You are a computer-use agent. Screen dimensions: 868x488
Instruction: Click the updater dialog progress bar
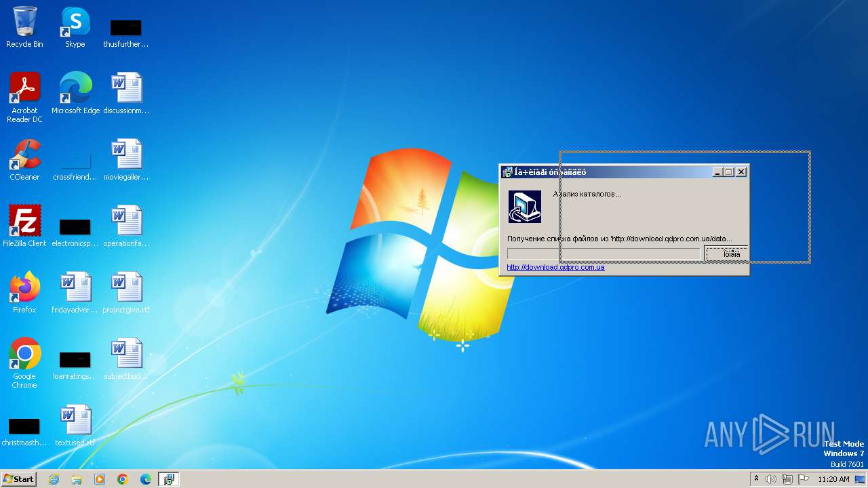tap(604, 254)
